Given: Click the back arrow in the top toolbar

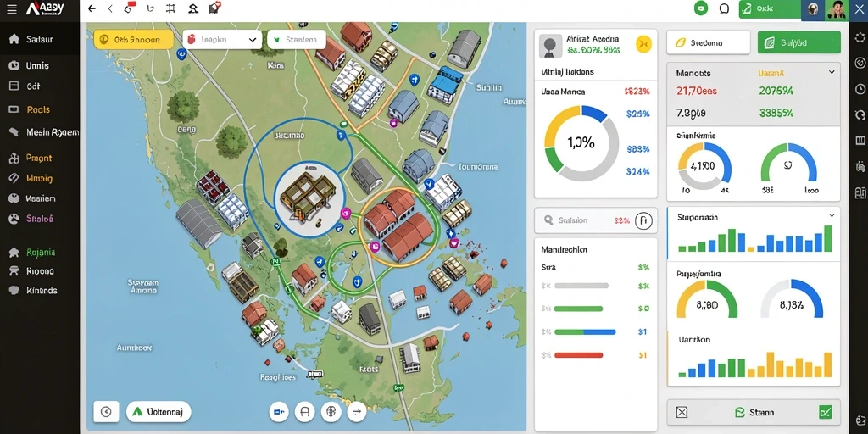Looking at the screenshot, I should (92, 8).
